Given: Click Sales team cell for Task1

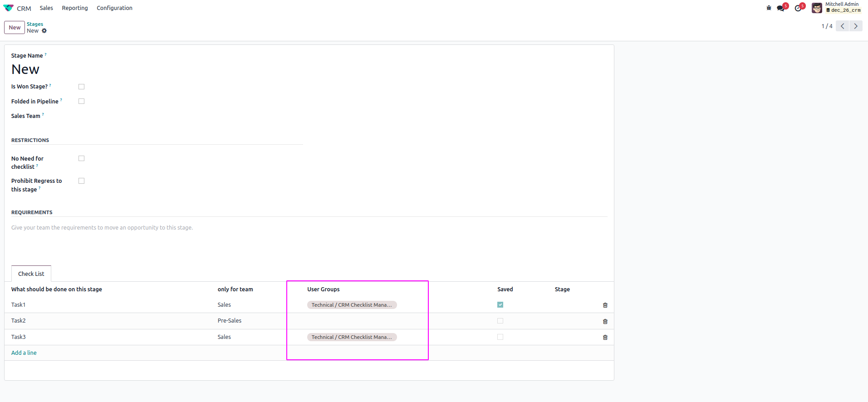Looking at the screenshot, I should tap(224, 305).
